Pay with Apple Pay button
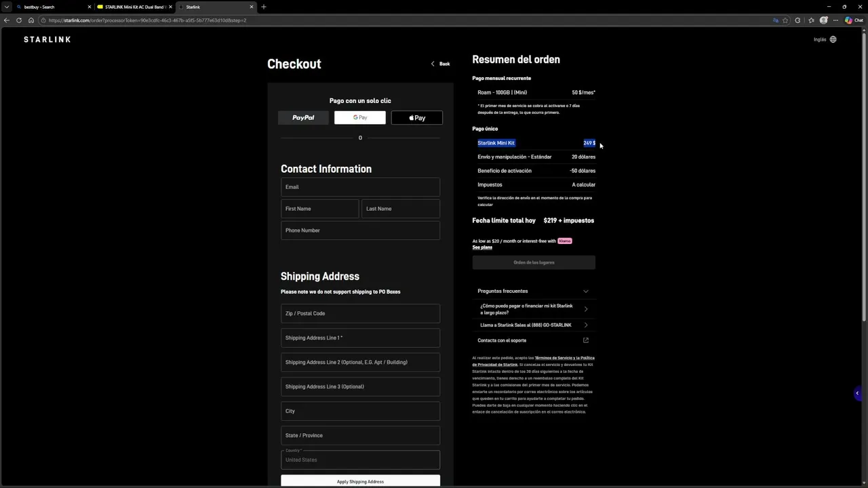The image size is (868, 488). [417, 118]
